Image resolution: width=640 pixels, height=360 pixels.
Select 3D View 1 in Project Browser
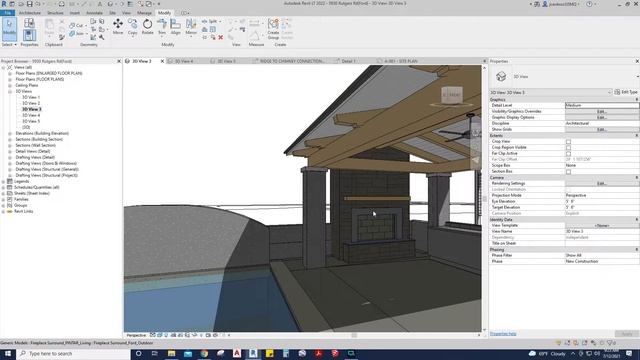(31, 97)
